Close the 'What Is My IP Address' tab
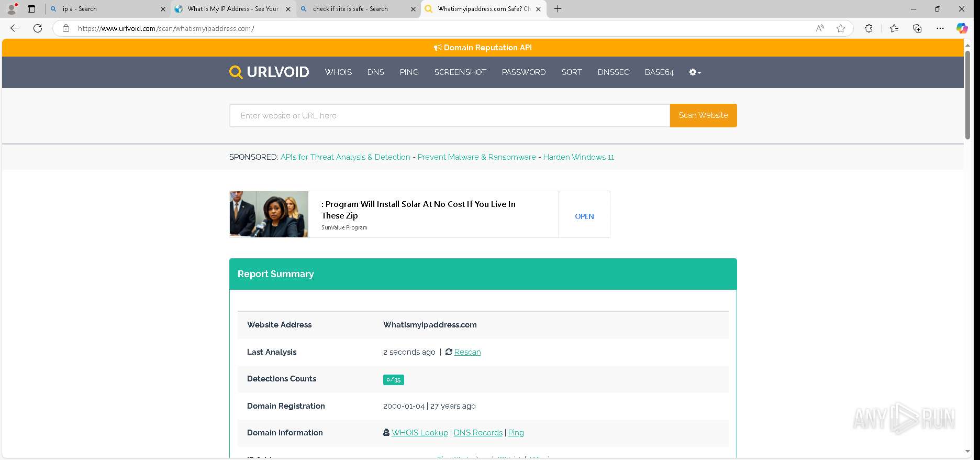This screenshot has width=980, height=460. click(x=287, y=9)
